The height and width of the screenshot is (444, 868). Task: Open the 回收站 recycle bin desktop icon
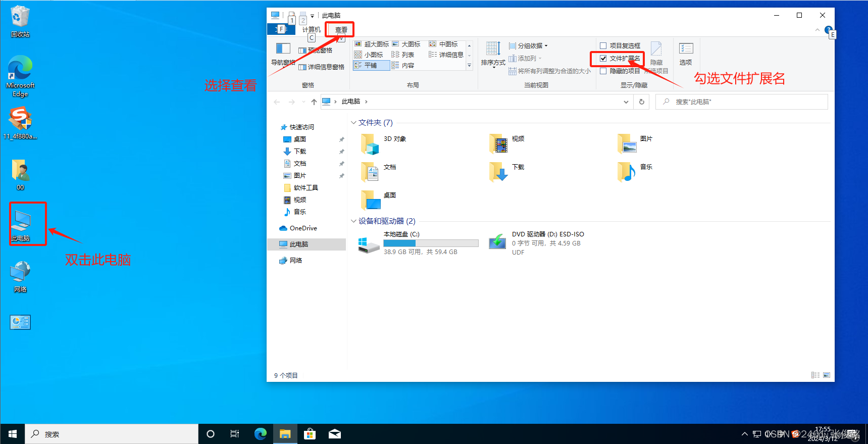pyautogui.click(x=20, y=21)
